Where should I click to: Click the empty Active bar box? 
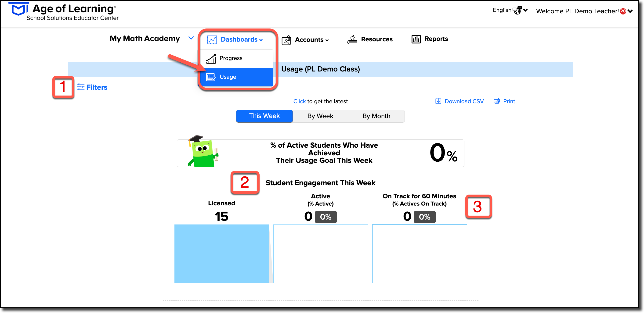(321, 254)
